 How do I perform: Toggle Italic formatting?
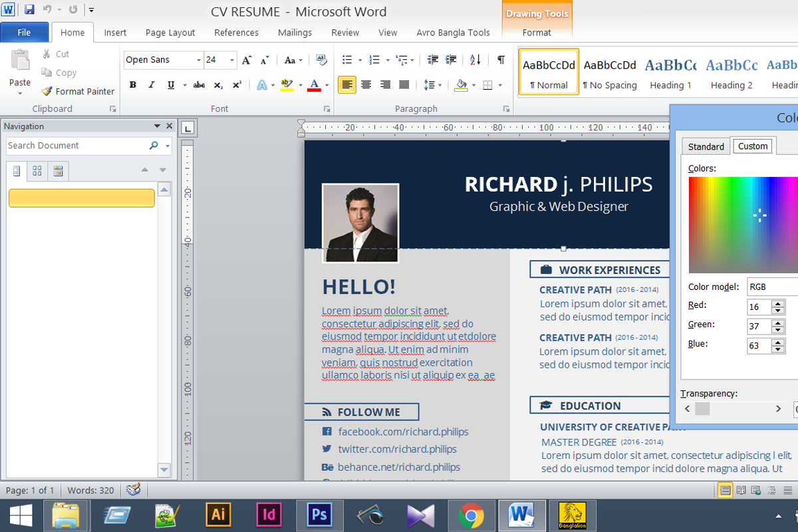pos(152,85)
